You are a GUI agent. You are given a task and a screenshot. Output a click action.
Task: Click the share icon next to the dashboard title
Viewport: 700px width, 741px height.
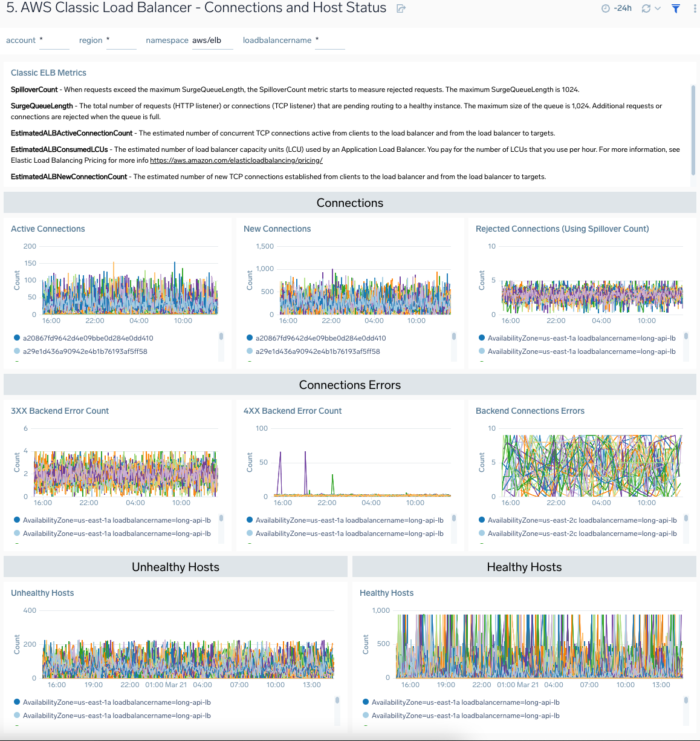pos(400,8)
